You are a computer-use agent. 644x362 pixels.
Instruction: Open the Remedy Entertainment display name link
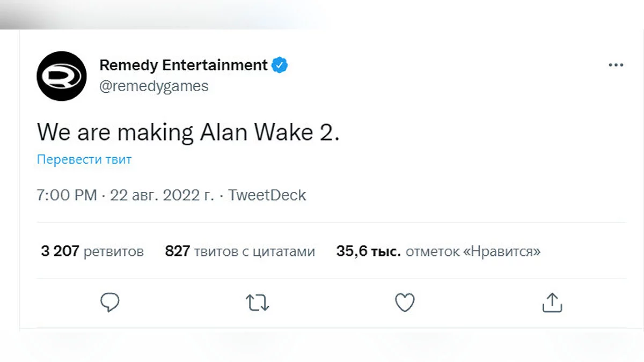pyautogui.click(x=184, y=65)
